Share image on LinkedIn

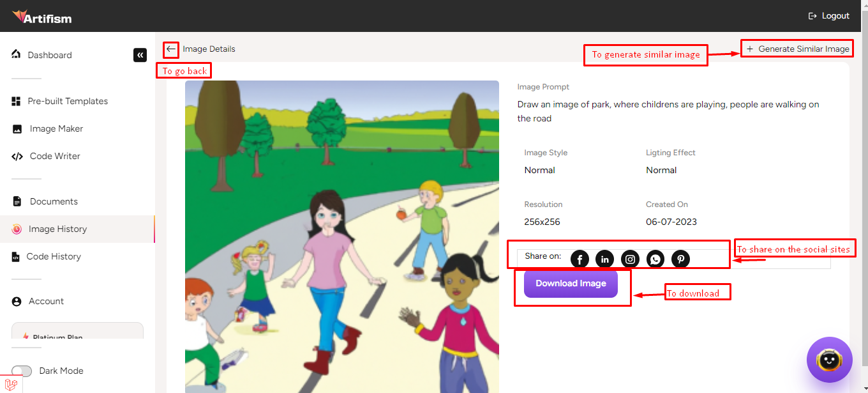pos(604,259)
